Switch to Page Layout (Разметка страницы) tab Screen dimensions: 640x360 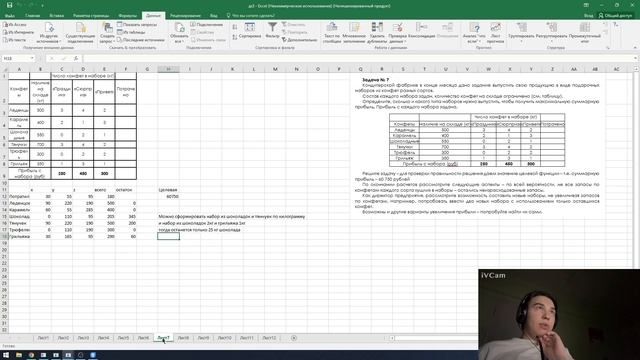91,16
